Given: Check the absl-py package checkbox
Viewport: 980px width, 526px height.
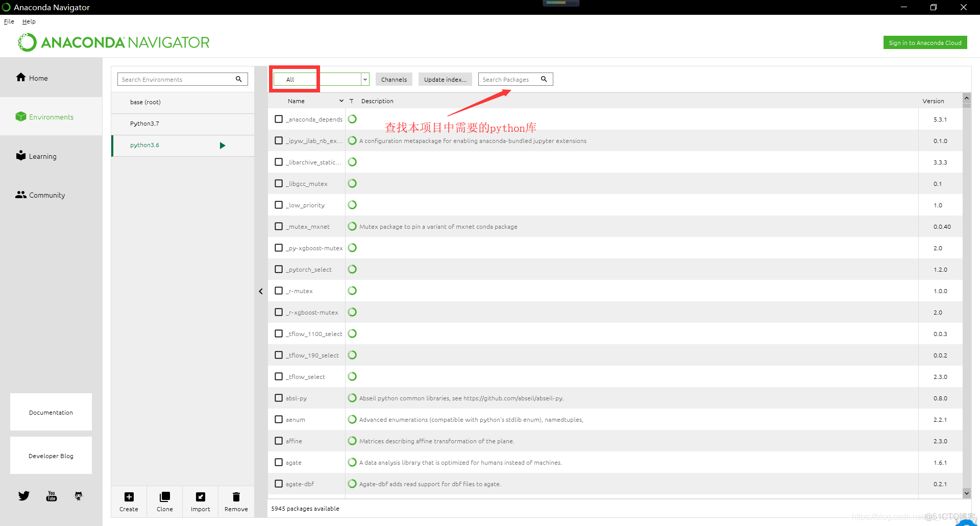Looking at the screenshot, I should coord(279,398).
